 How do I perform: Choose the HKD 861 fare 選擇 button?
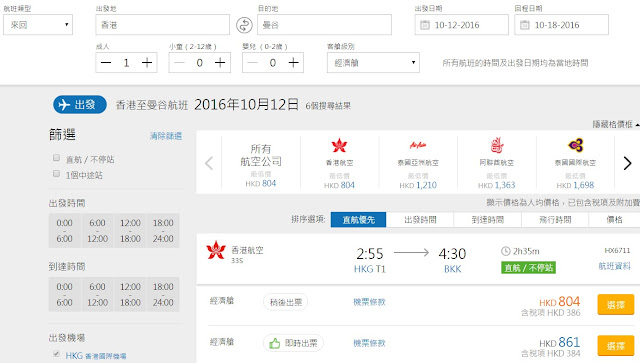616,345
